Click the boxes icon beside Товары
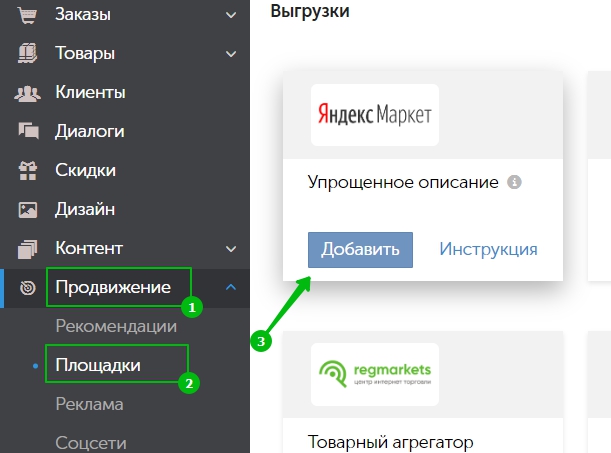Screen dimensions: 611x453 tap(28, 53)
